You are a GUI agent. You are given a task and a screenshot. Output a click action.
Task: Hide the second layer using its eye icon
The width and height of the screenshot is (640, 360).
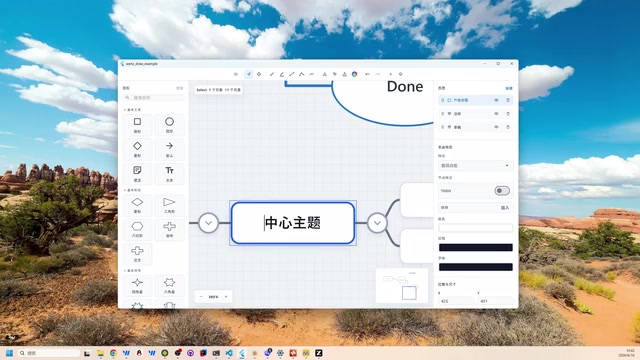tap(496, 113)
